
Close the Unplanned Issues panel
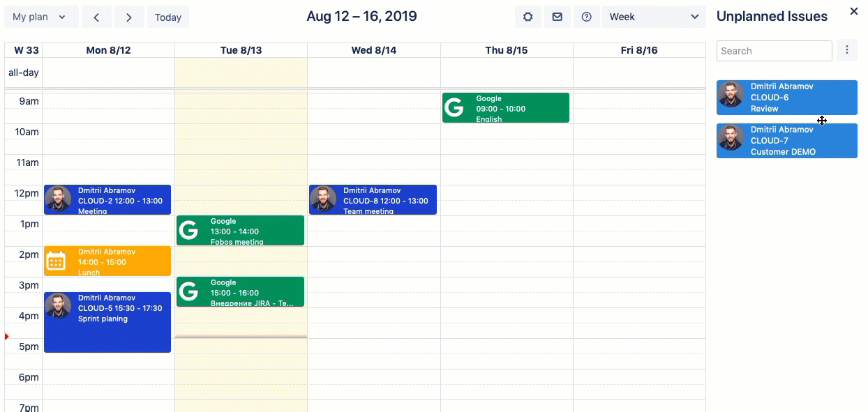(x=853, y=11)
